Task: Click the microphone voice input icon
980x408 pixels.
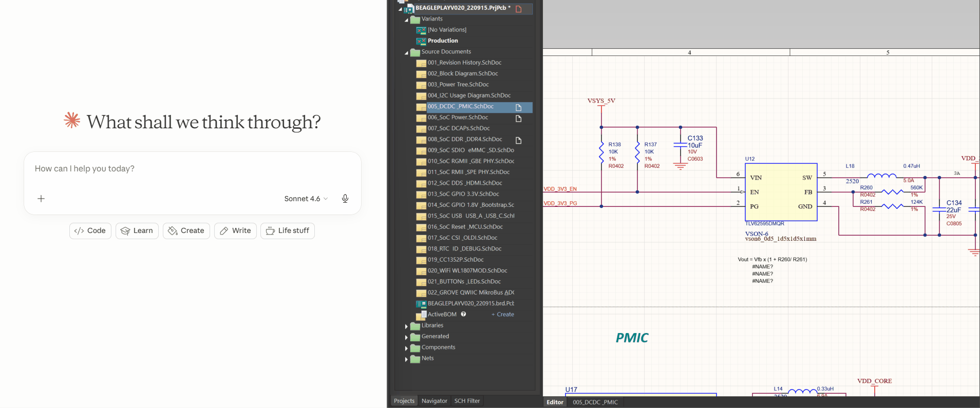Action: 345,199
